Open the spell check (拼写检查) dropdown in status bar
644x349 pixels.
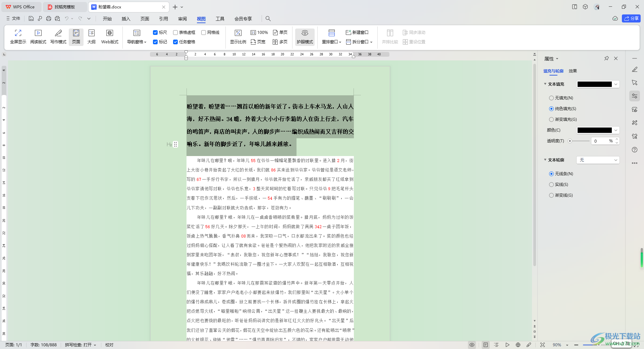[x=80, y=345]
